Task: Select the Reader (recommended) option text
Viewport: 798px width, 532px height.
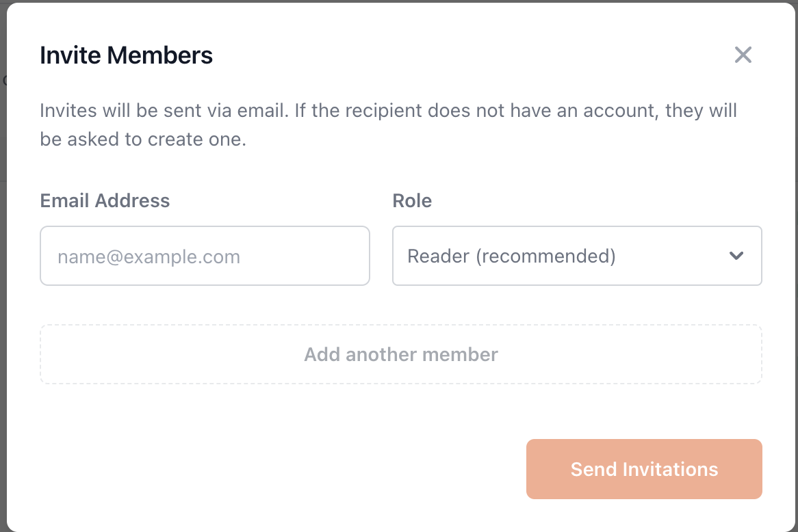Action: tap(511, 256)
